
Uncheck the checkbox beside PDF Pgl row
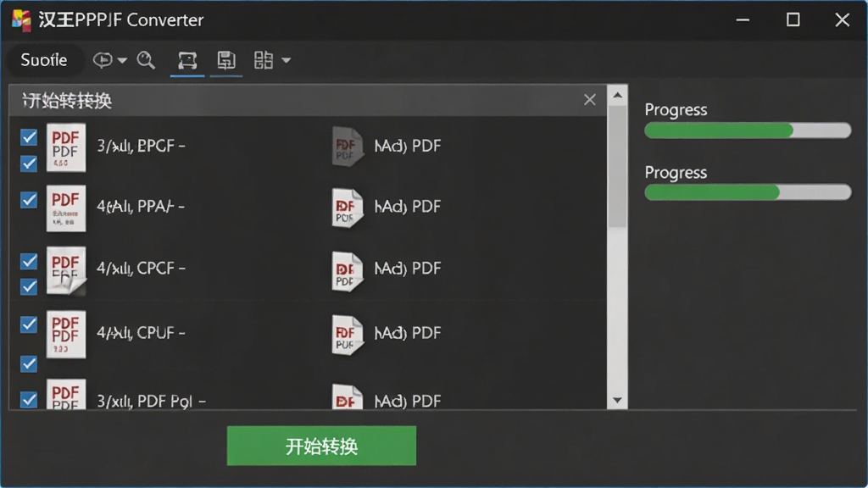pyautogui.click(x=29, y=400)
